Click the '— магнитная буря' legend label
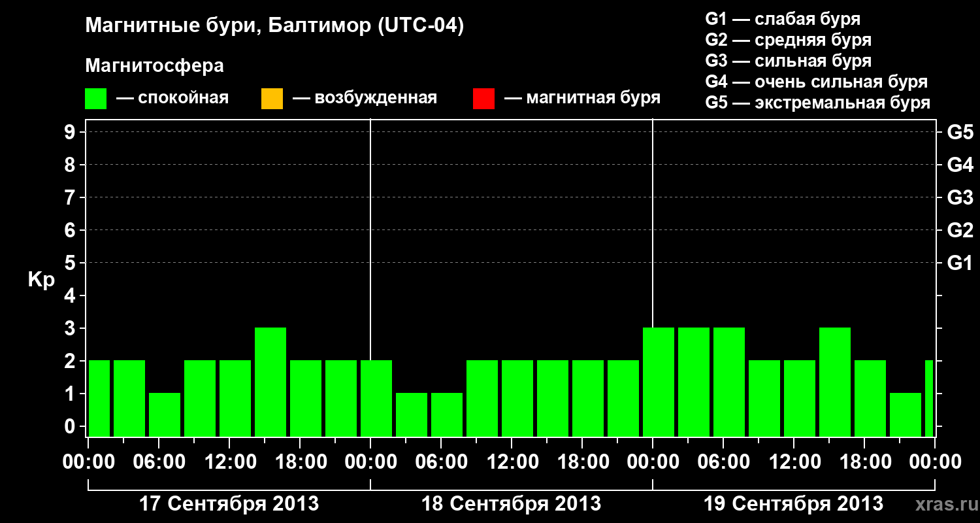This screenshot has width=980, height=523. [582, 99]
